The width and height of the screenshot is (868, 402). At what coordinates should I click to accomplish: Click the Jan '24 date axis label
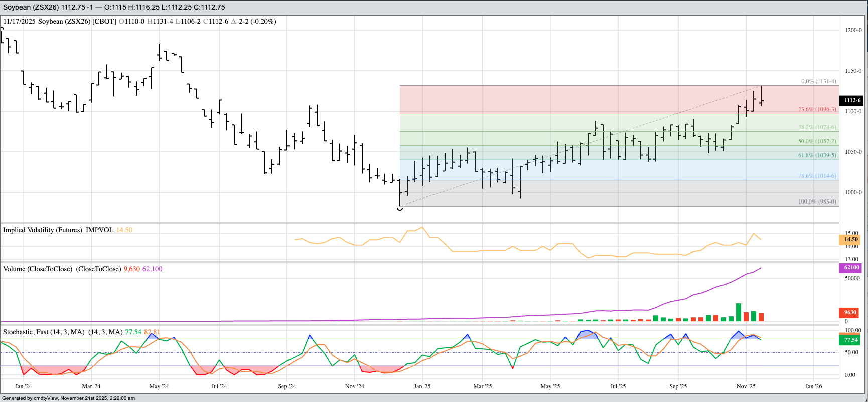pos(24,386)
